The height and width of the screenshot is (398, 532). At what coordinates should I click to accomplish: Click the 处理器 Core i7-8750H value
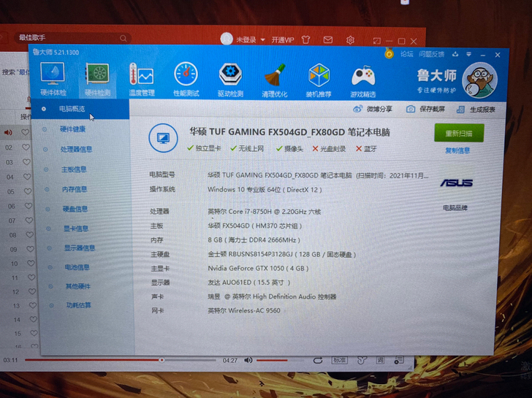[x=265, y=212]
